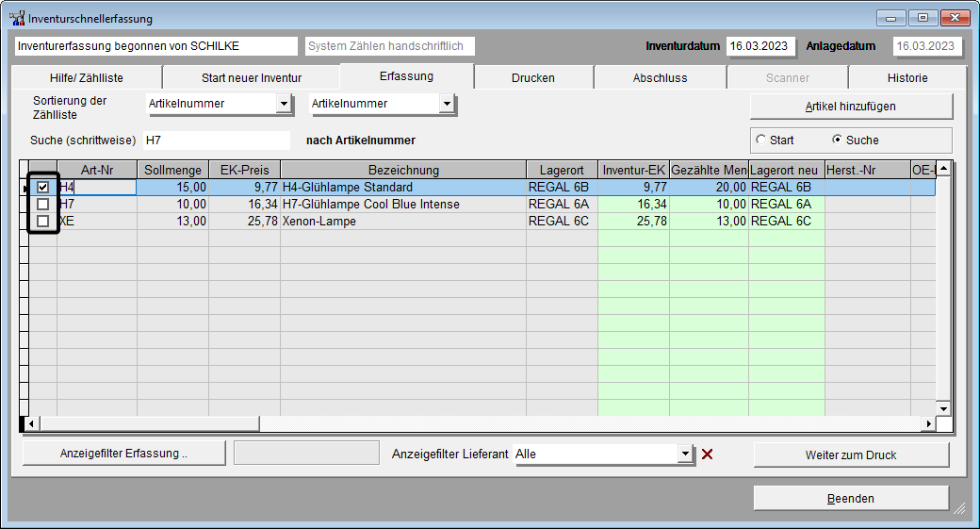Click the Sollmenge column header
The height and width of the screenshot is (529, 980).
pyautogui.click(x=172, y=170)
